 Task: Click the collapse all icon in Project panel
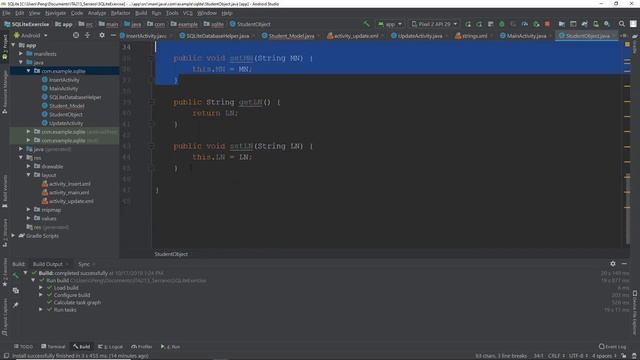[87, 36]
